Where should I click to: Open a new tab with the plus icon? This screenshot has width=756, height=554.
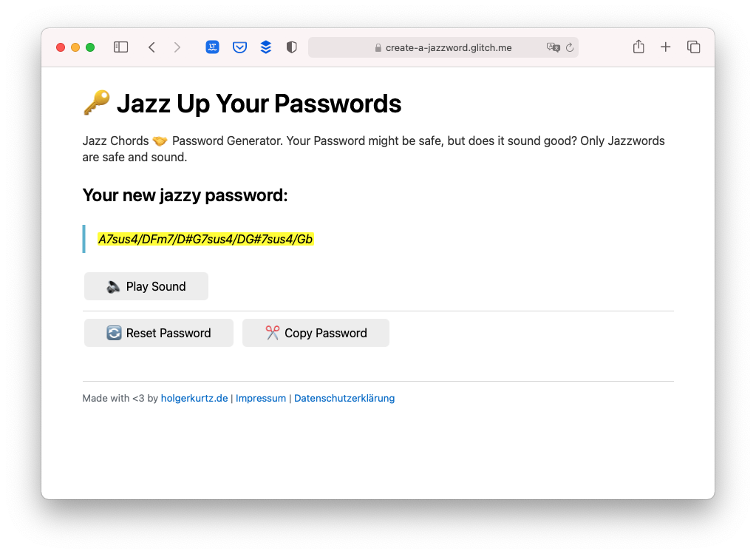pyautogui.click(x=665, y=46)
